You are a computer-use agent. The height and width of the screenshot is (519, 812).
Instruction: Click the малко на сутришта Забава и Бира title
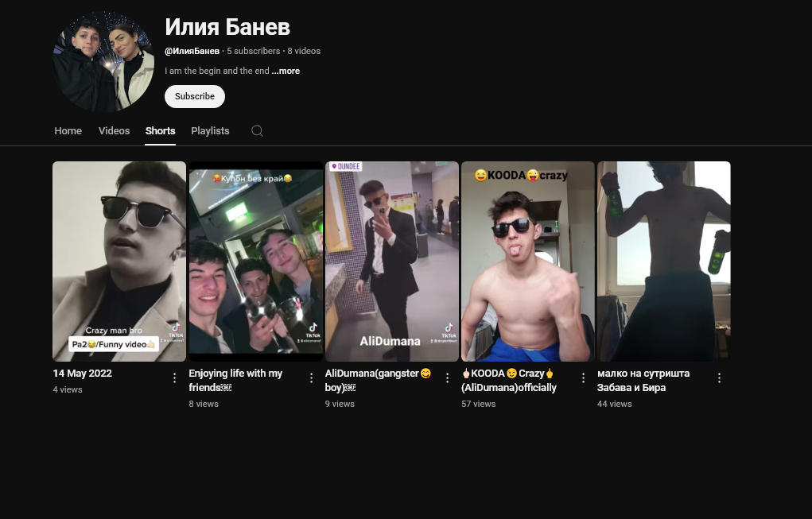(x=643, y=381)
